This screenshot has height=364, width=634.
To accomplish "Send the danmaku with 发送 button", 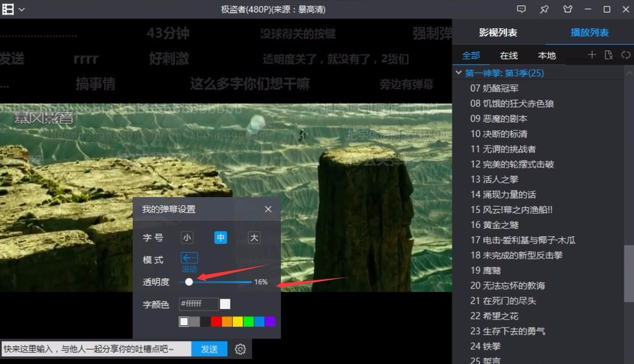I will point(209,349).
